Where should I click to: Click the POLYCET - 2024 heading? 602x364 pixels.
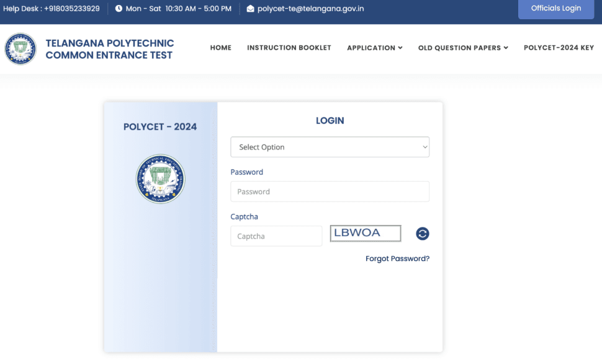160,127
